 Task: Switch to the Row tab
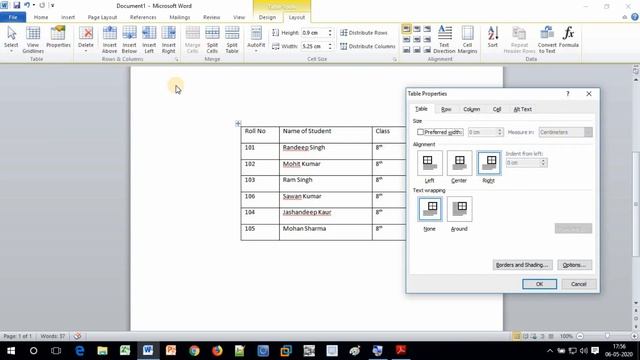(x=446, y=109)
